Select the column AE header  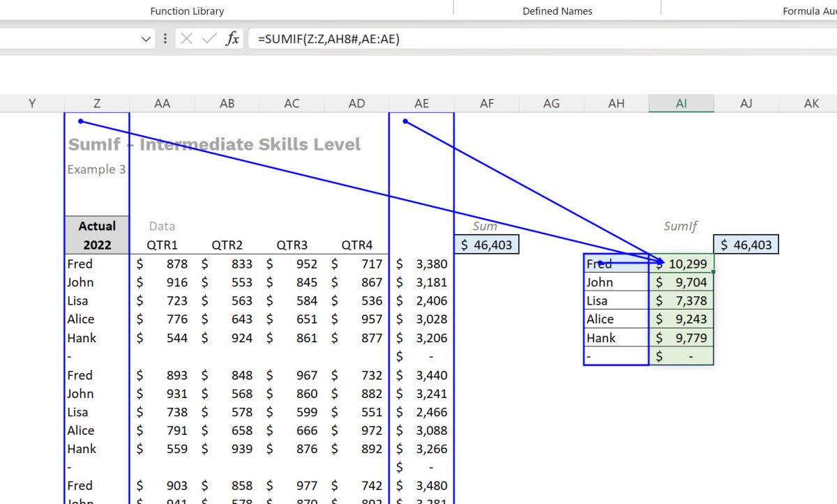[x=421, y=103]
